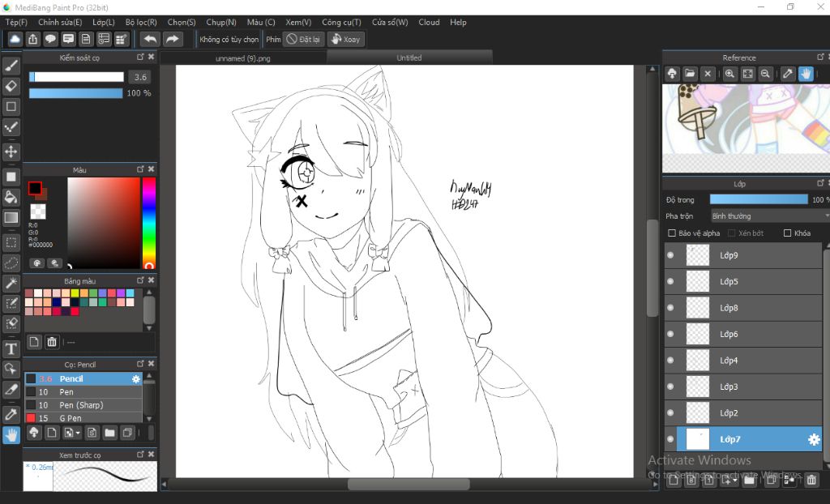
Task: Click the horizontal canvas scrollbar
Action: coord(409,484)
